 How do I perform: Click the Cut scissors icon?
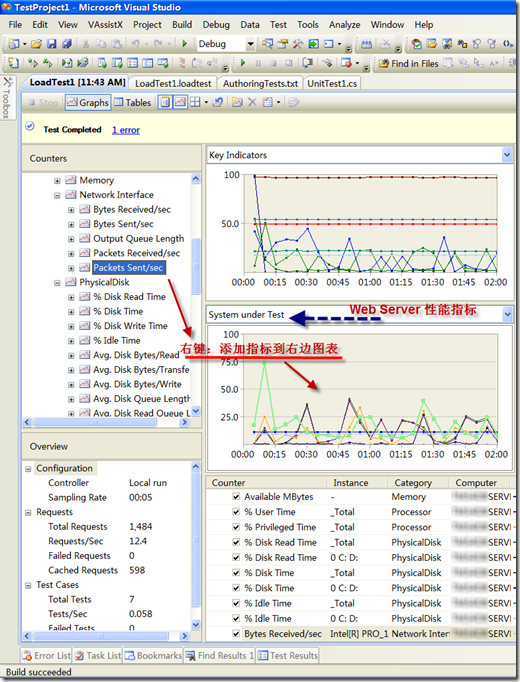86,43
